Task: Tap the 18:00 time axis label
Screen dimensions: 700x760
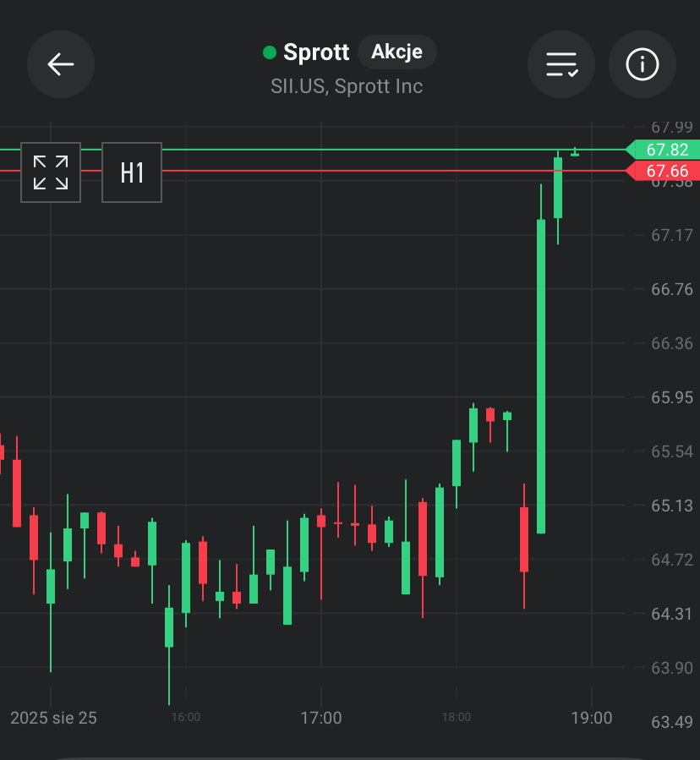Action: click(x=457, y=718)
